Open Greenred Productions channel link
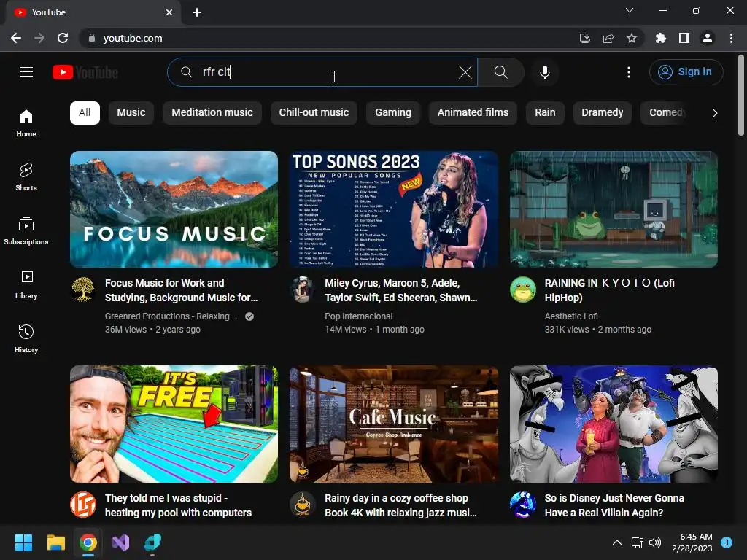 (171, 316)
